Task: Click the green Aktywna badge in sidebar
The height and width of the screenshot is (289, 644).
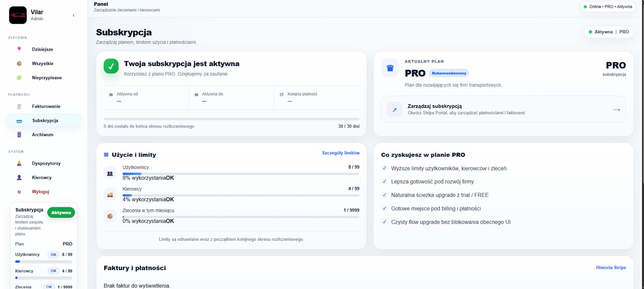Action: 61,213
